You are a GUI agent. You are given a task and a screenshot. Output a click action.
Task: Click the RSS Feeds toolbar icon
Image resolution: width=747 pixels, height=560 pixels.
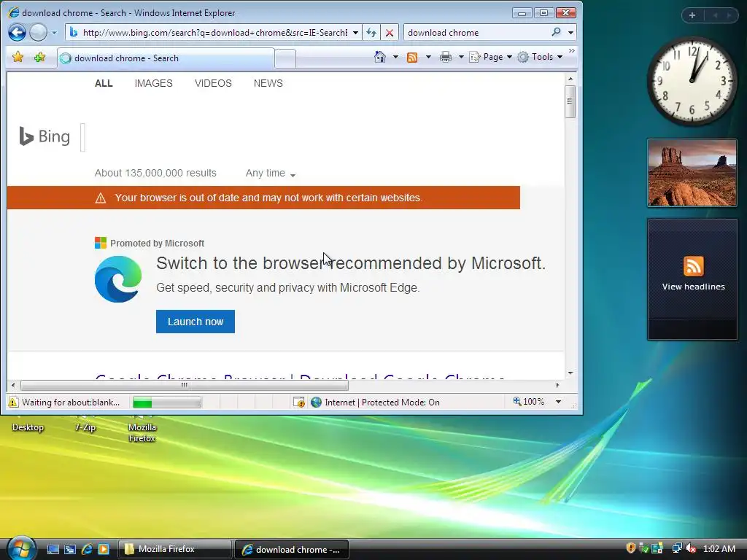(x=412, y=57)
